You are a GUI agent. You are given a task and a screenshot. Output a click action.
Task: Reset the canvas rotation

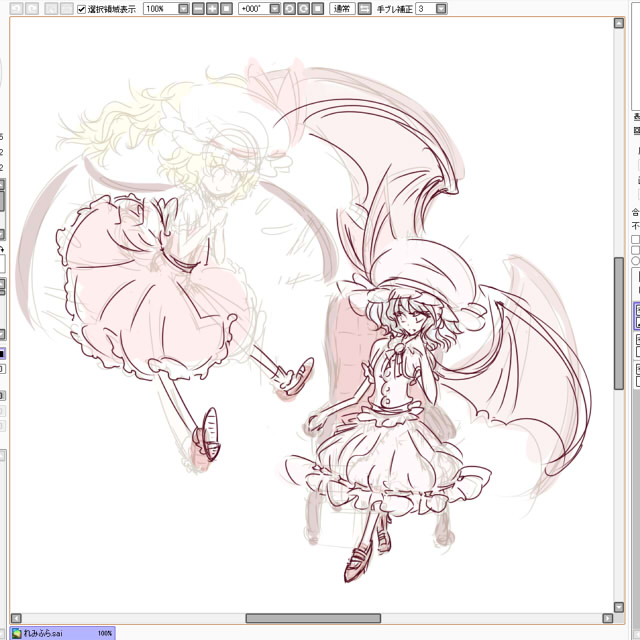(x=318, y=9)
